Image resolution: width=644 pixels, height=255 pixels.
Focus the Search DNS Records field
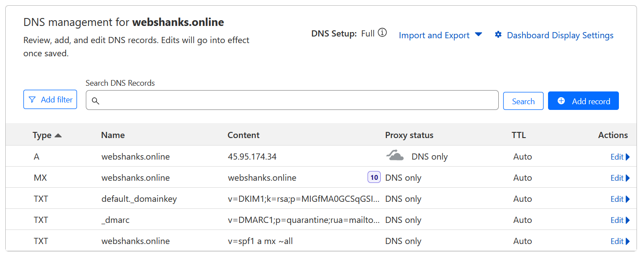(292, 100)
